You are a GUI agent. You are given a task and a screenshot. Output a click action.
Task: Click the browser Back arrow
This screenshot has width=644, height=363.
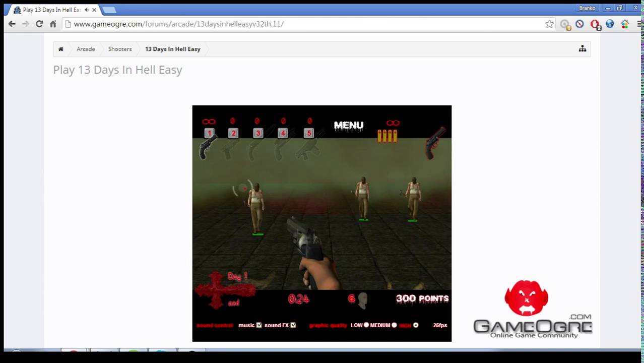tap(12, 24)
